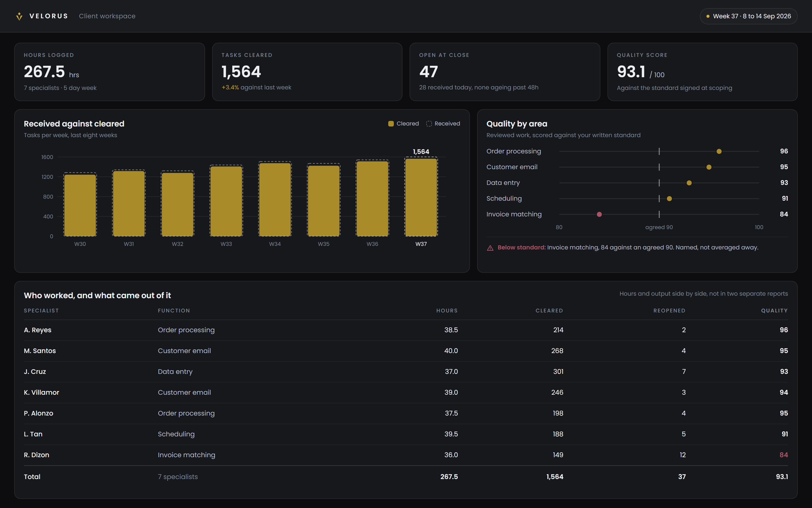Click the Function column header
Screen dimensions: 812x508
click(x=174, y=311)
